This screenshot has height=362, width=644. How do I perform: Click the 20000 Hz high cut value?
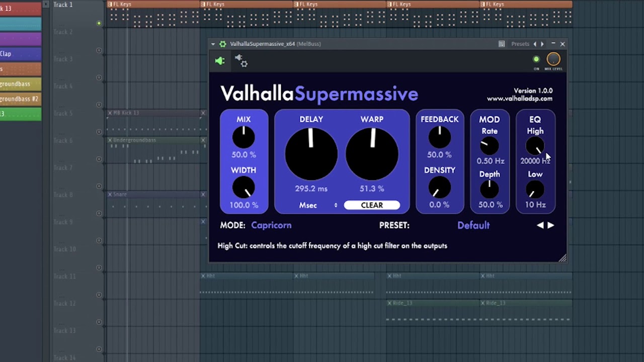click(535, 161)
